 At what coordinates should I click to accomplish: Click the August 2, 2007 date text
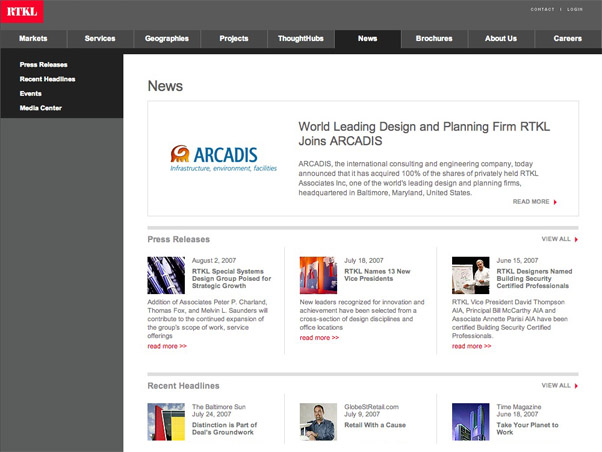coord(214,260)
